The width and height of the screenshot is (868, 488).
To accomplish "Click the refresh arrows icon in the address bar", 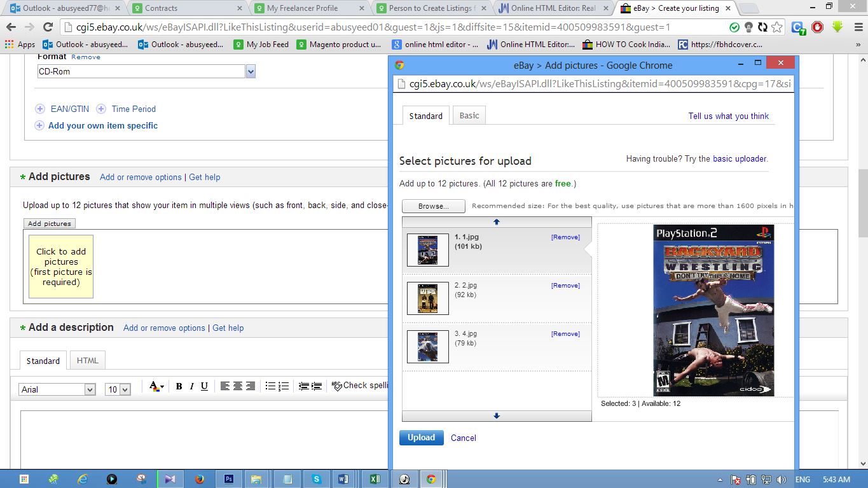I will pyautogui.click(x=762, y=27).
